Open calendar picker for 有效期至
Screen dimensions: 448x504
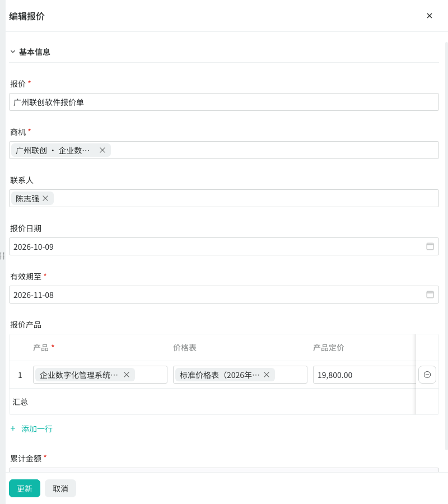click(430, 295)
